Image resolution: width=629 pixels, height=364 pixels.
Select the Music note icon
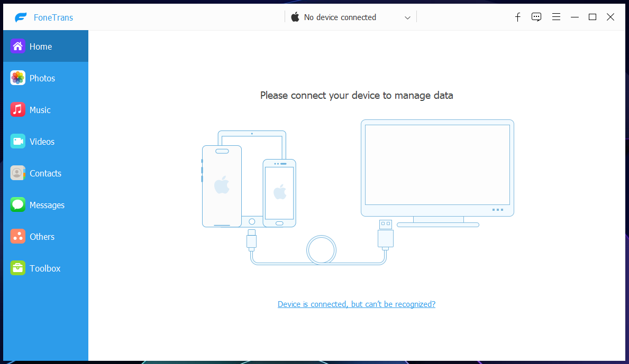(x=17, y=110)
